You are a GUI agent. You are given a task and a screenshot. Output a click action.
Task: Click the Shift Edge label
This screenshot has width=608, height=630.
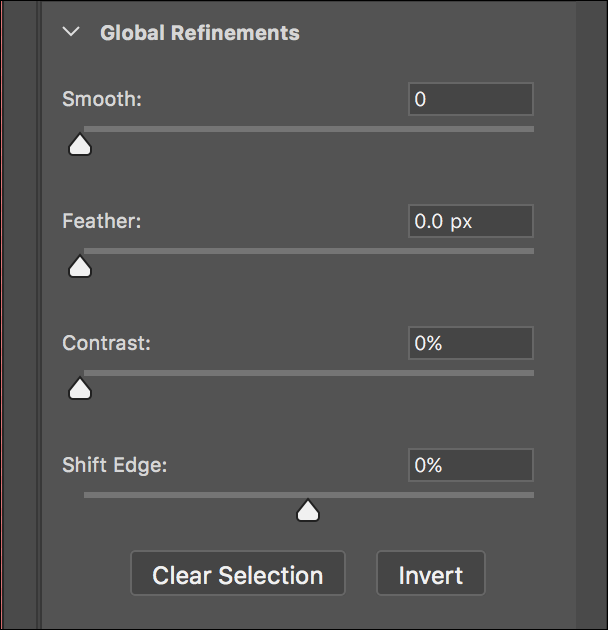point(115,465)
